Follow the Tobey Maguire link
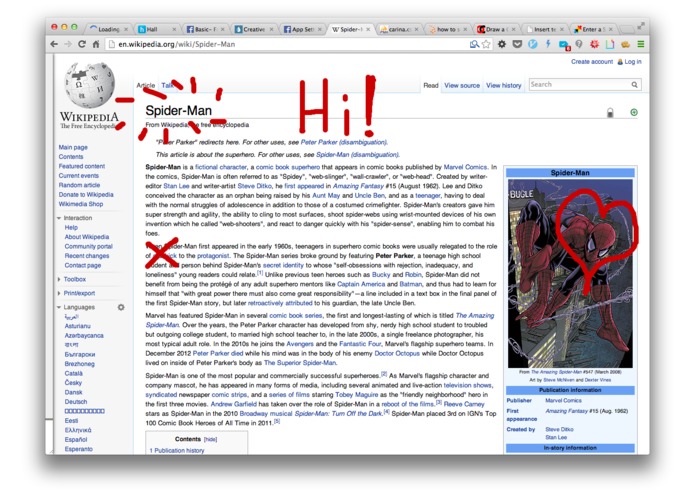The width and height of the screenshot is (695, 494). coord(356,394)
